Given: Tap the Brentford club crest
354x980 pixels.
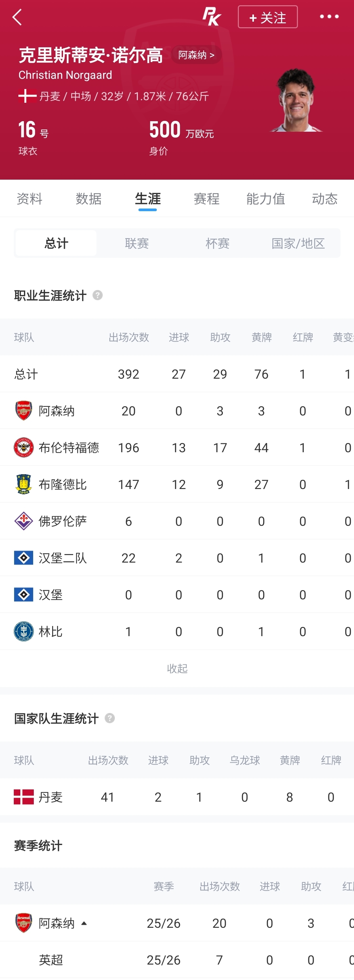Looking at the screenshot, I should (24, 447).
